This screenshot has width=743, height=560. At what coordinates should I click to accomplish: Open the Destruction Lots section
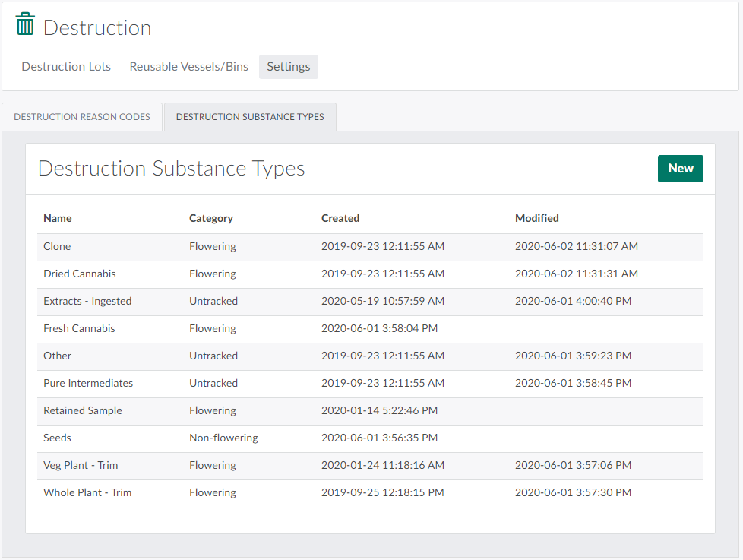tap(66, 67)
